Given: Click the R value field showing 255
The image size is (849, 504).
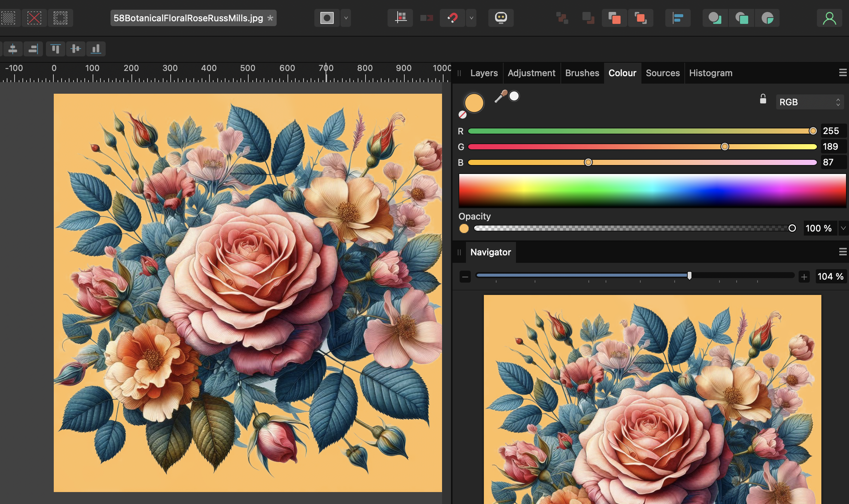Looking at the screenshot, I should tap(833, 131).
